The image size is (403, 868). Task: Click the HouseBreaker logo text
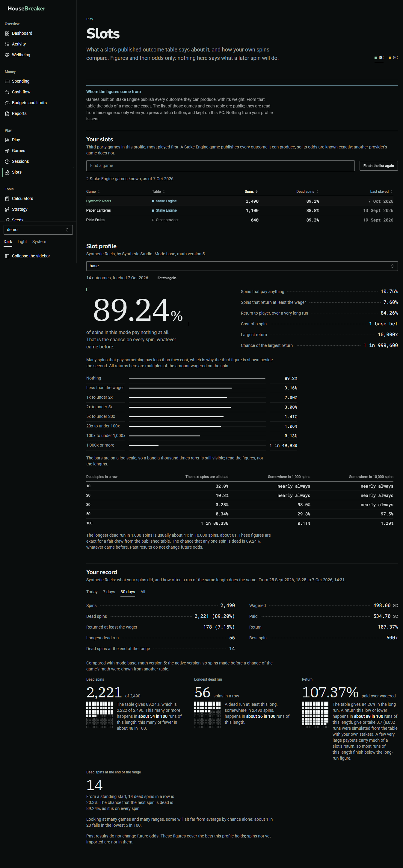[x=26, y=8]
